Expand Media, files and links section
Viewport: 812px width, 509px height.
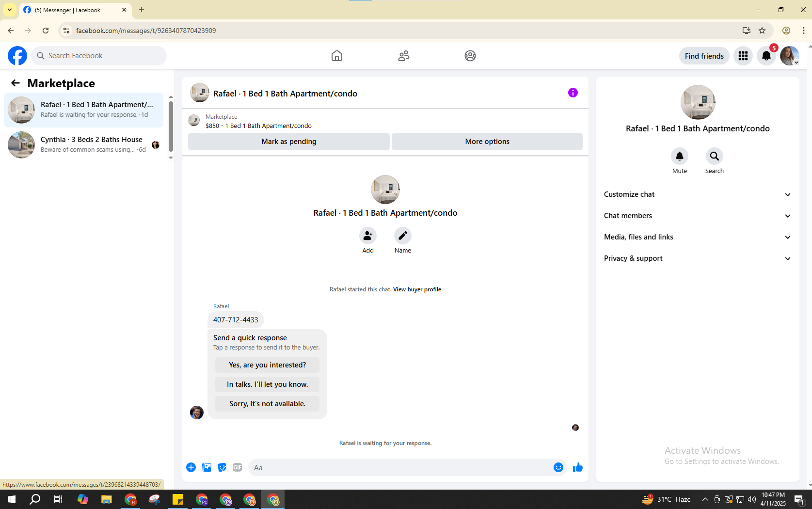(698, 237)
